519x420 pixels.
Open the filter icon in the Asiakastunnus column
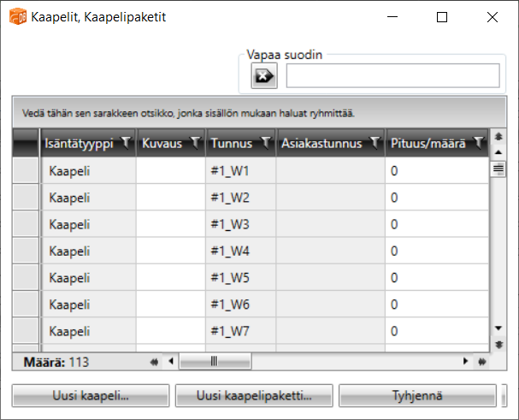pyautogui.click(x=375, y=143)
